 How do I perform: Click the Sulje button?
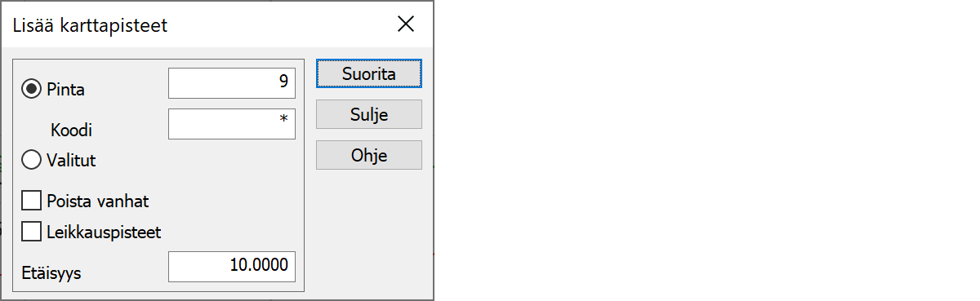tap(369, 114)
